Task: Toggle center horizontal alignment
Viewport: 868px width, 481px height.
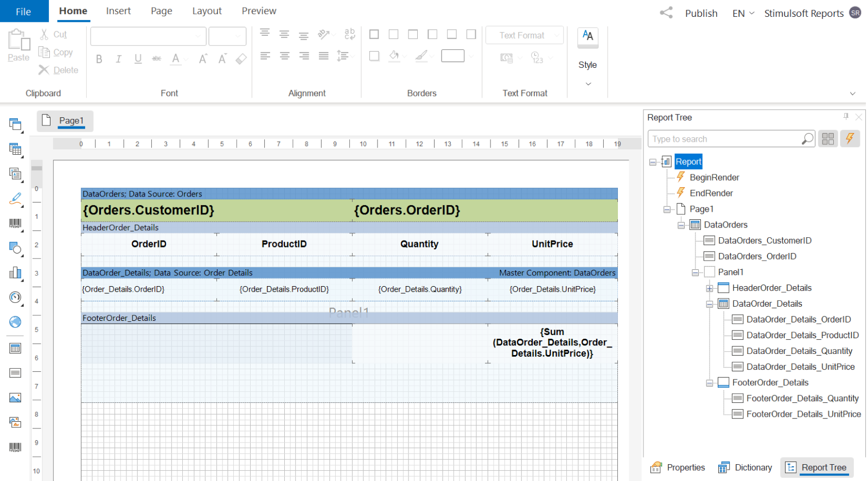Action: click(284, 56)
